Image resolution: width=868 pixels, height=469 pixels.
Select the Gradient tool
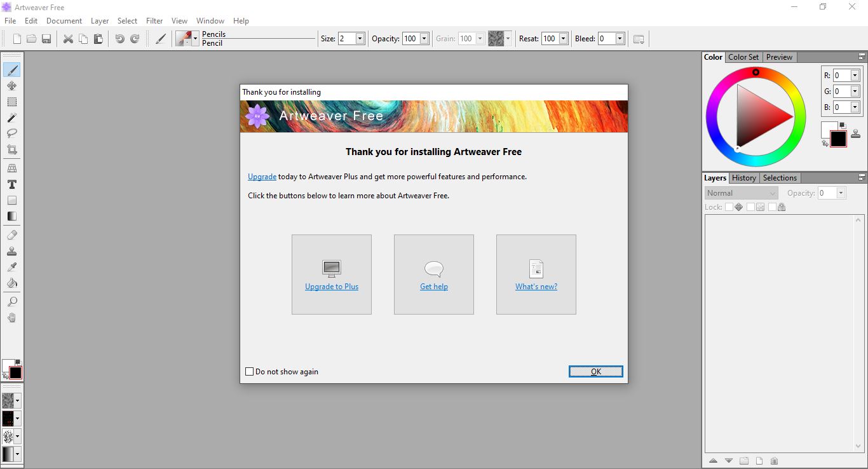[11, 216]
